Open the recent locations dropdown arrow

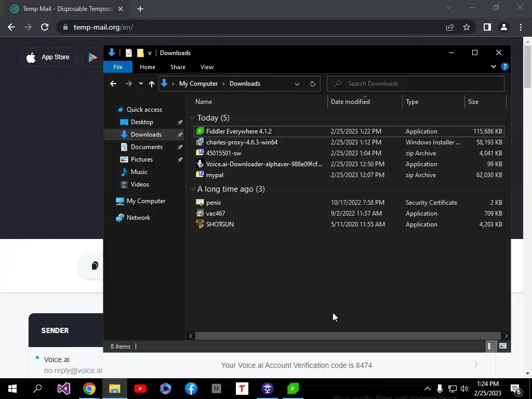tap(141, 84)
